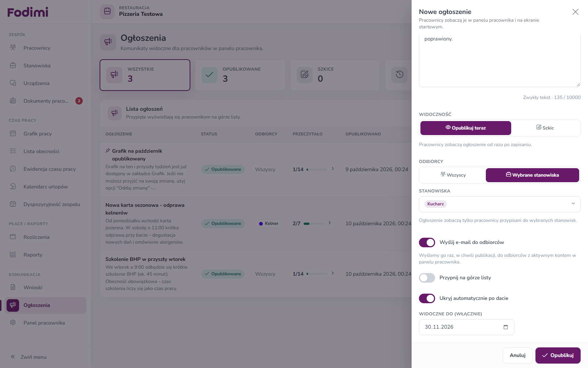Click the Fodimi logo
Viewport: 588px width, 368px height.
[28, 12]
